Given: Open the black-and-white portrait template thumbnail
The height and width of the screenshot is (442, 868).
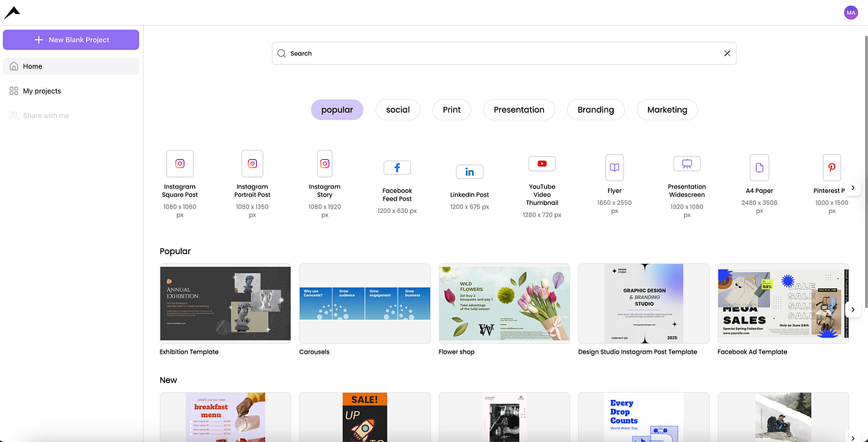Looking at the screenshot, I should click(504, 417).
